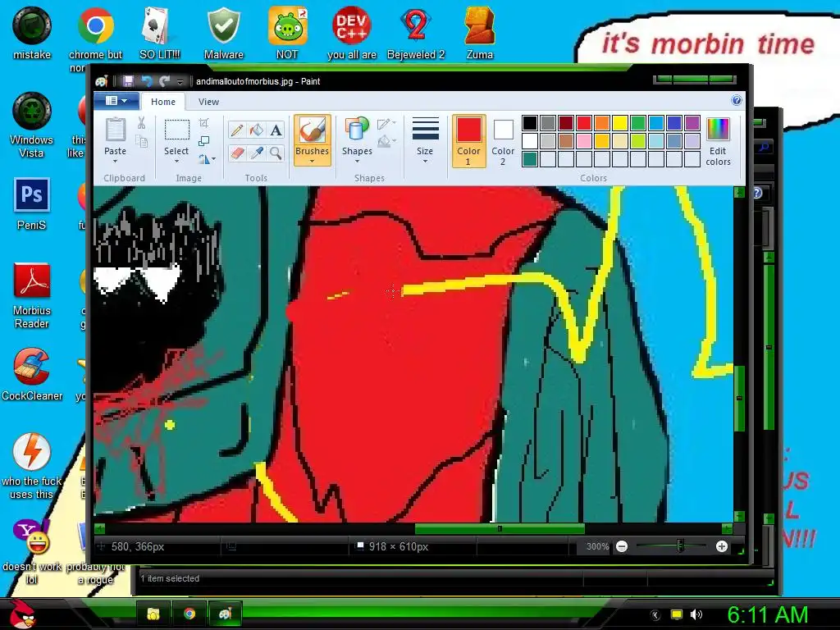Switch to the View ribbon tab
840x630 pixels.
(x=208, y=101)
